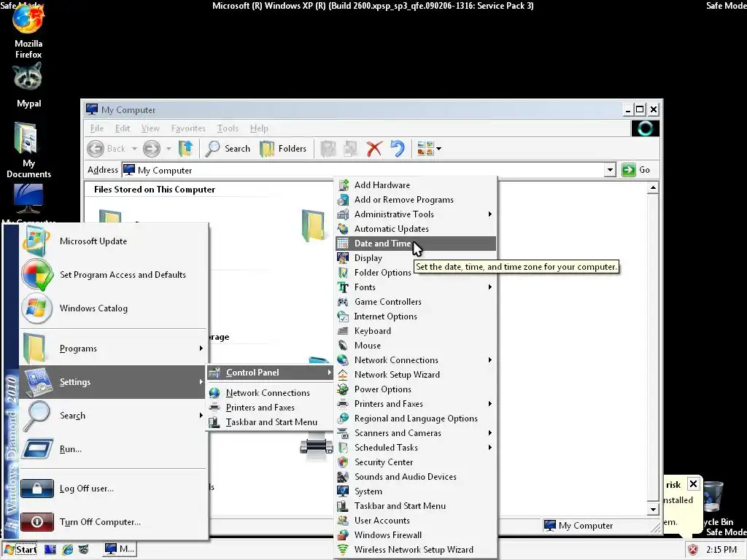Click Folders toolbar button
The height and width of the screenshot is (560, 747).
pyautogui.click(x=283, y=149)
